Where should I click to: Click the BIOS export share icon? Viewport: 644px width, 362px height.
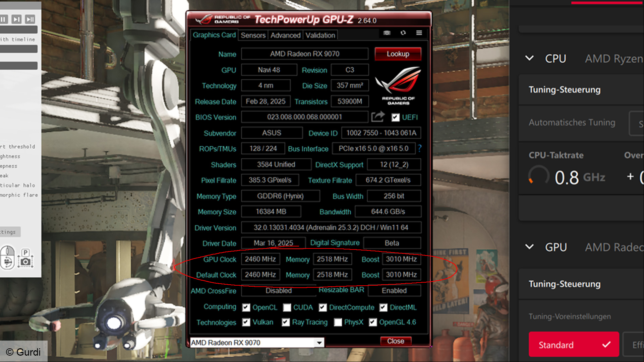coord(378,117)
